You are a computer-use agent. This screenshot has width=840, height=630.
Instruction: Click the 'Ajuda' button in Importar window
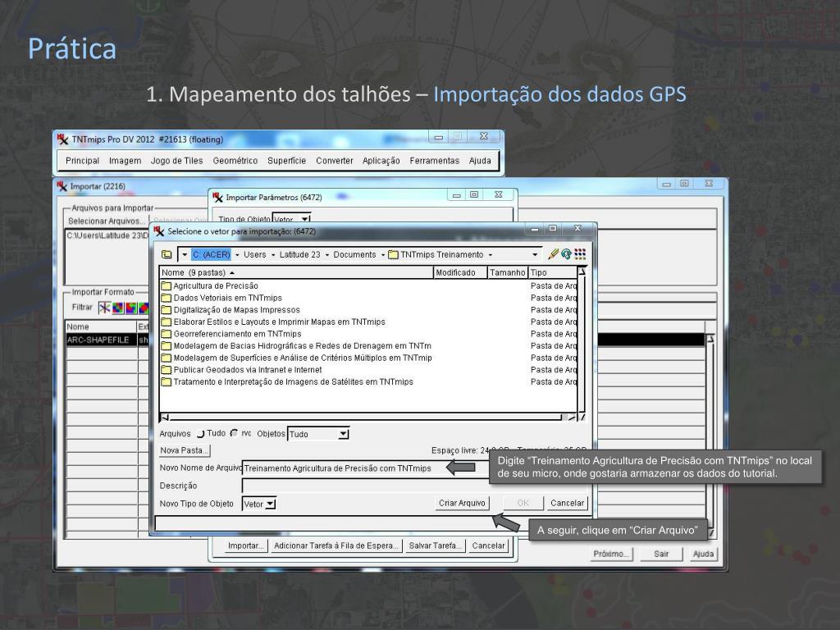tap(703, 554)
